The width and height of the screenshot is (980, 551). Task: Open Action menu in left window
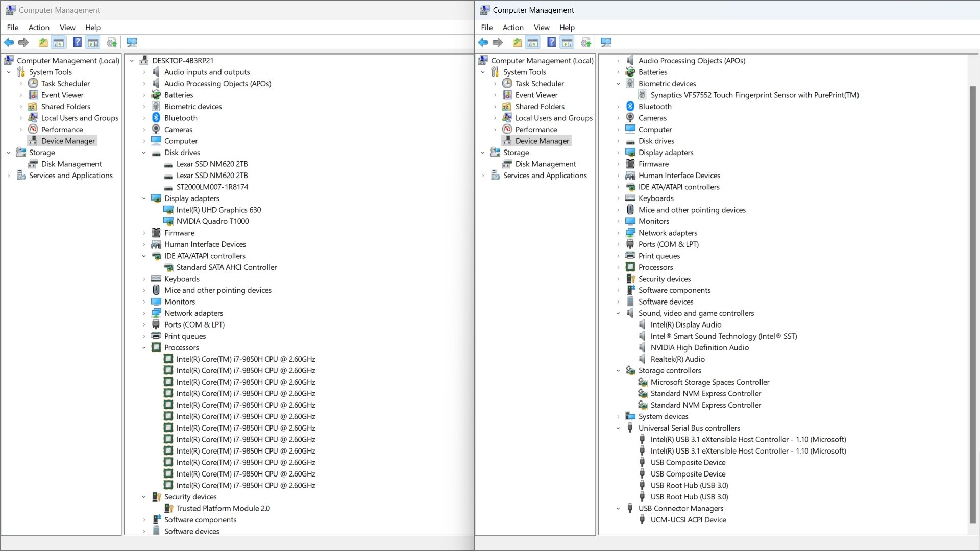click(x=39, y=28)
